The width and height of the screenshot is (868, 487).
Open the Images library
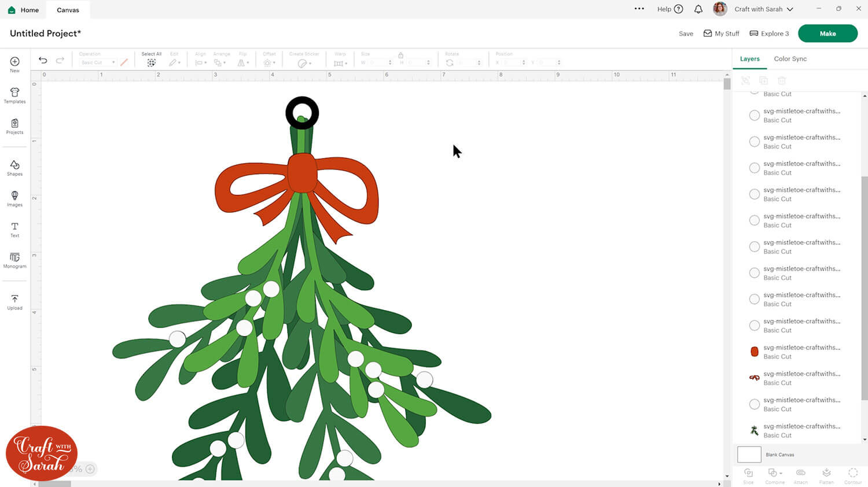click(x=14, y=196)
